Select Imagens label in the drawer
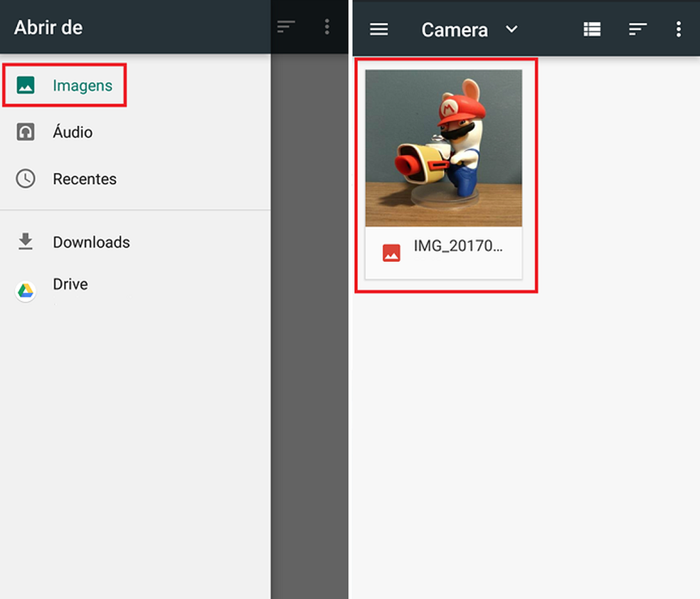Viewport: 700px width, 599px height. pyautogui.click(x=83, y=86)
